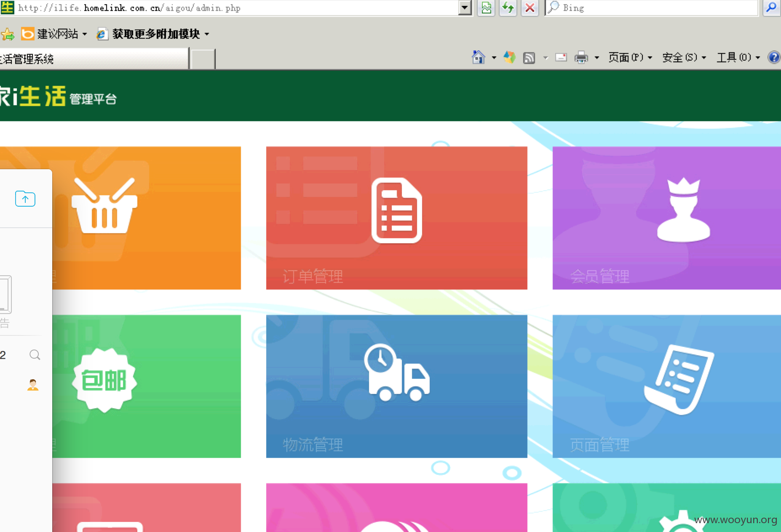The image size is (781, 532).
Task: Expand the Home button dropdown arrow
Action: point(494,58)
